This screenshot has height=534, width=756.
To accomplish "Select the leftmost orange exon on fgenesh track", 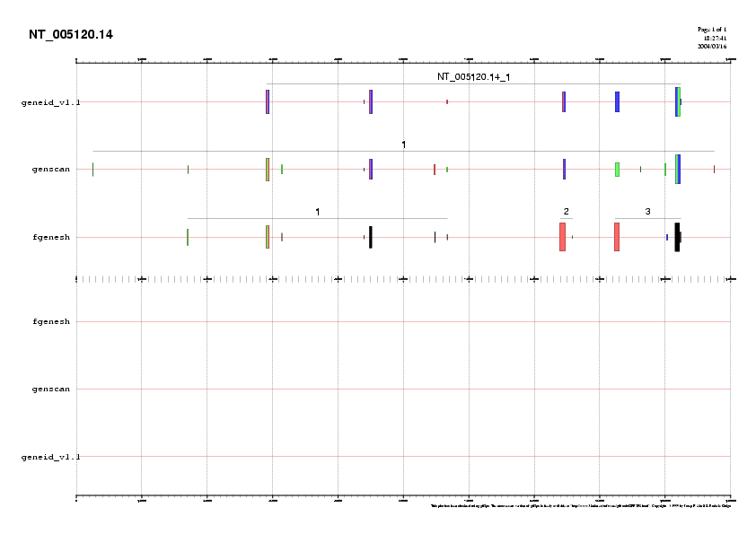I will 267,237.
